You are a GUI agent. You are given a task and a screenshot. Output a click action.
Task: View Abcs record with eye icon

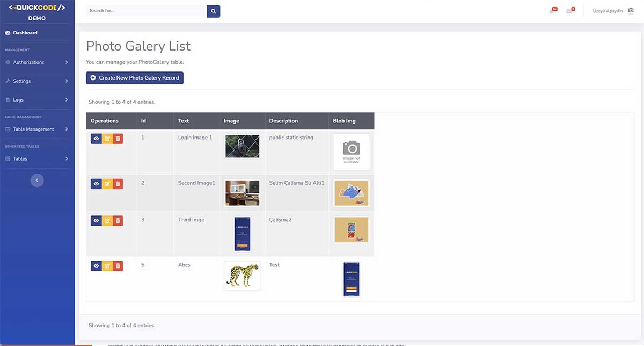96,265
